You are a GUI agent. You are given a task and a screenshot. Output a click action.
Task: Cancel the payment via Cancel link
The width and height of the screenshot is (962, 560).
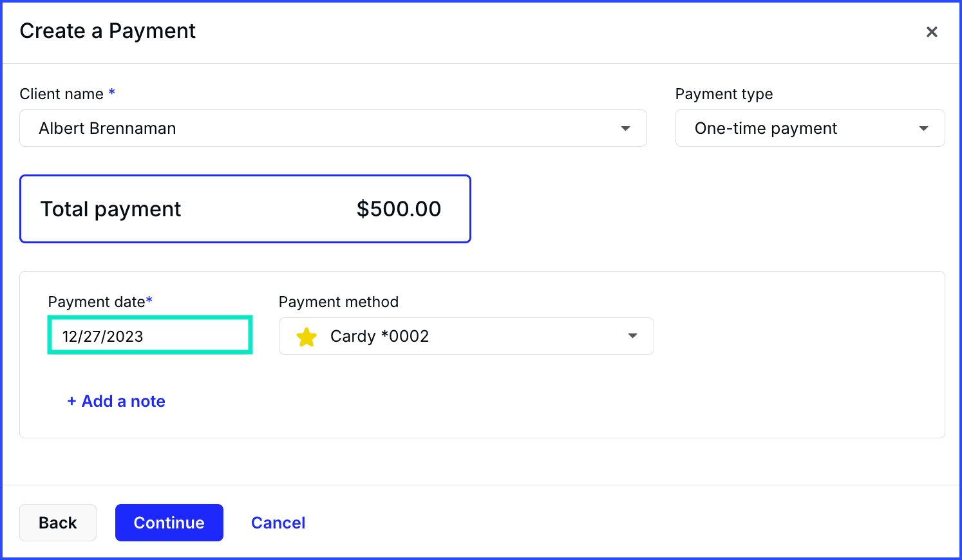coord(278,523)
